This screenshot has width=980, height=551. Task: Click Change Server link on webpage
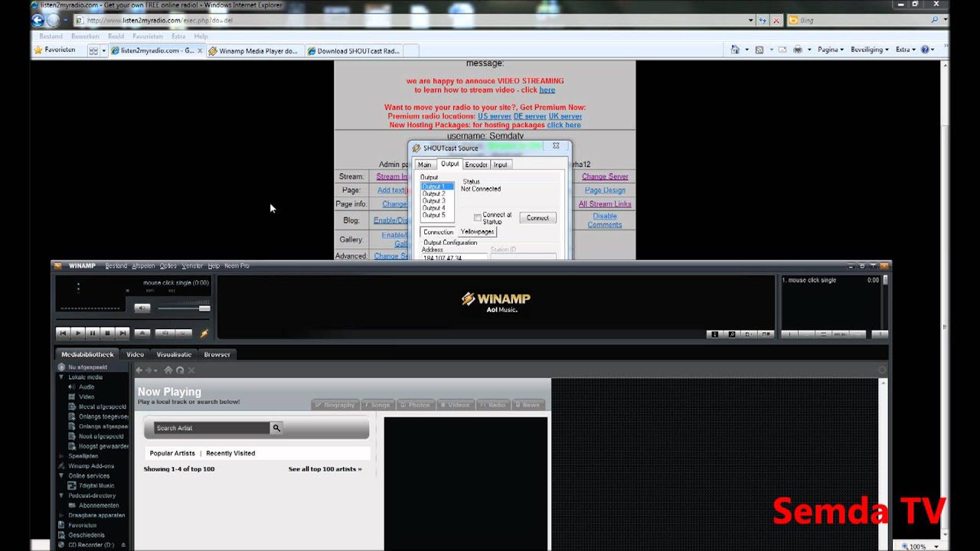[605, 177]
